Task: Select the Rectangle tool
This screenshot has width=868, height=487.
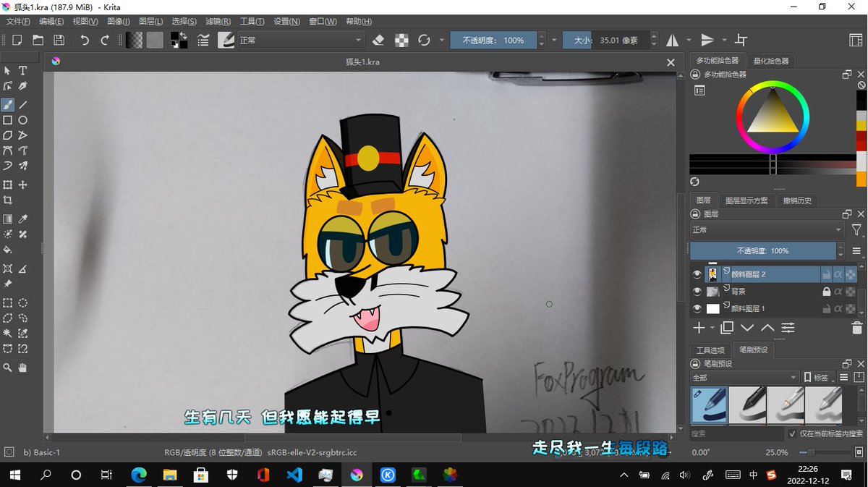Action: click(7, 120)
